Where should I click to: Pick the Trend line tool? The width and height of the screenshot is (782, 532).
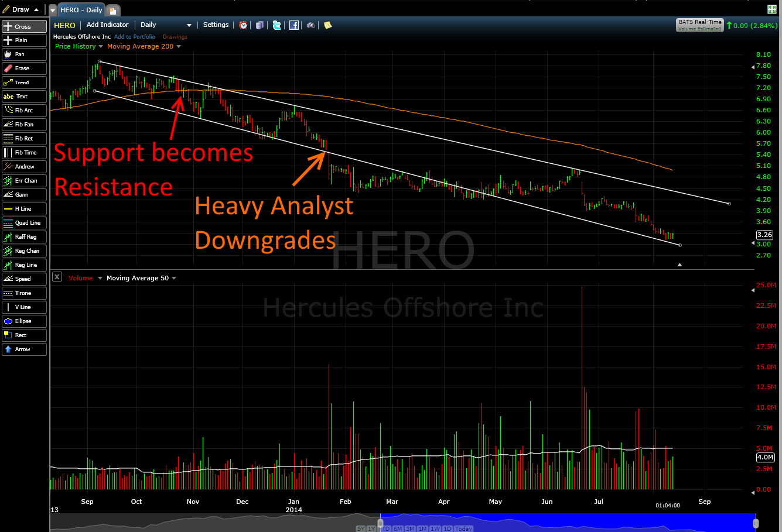click(24, 83)
